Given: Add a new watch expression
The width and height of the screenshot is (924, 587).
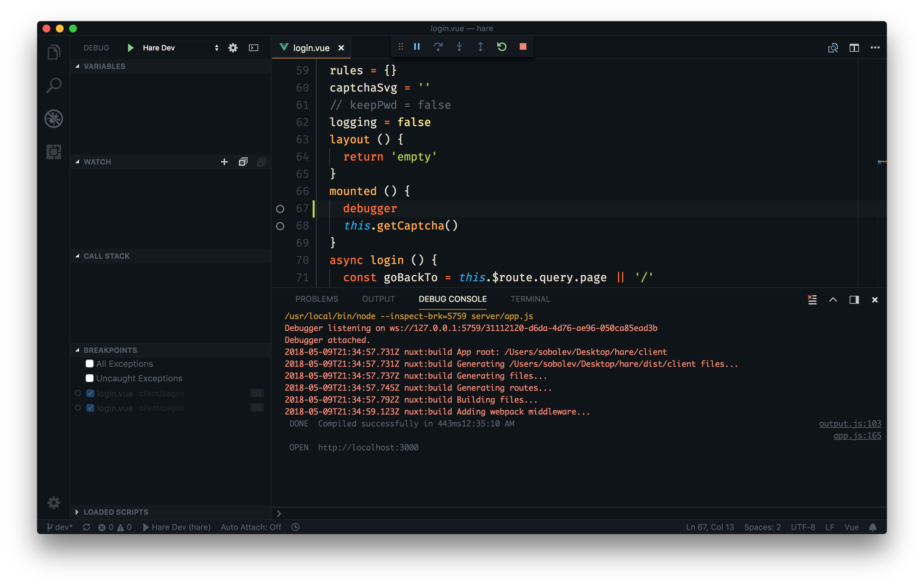Looking at the screenshot, I should click(x=224, y=162).
